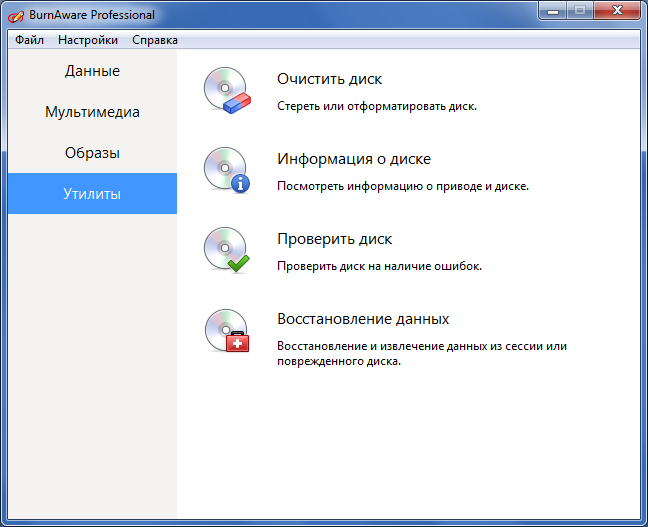Image resolution: width=648 pixels, height=527 pixels.
Task: Switch to the Данные category
Action: point(92,71)
